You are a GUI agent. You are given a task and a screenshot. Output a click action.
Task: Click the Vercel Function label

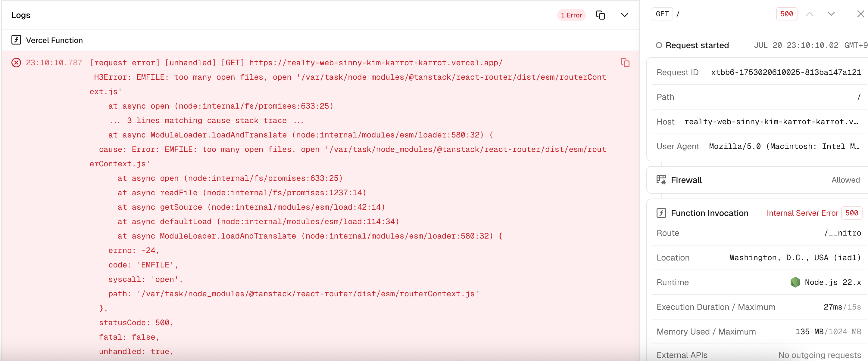point(54,40)
